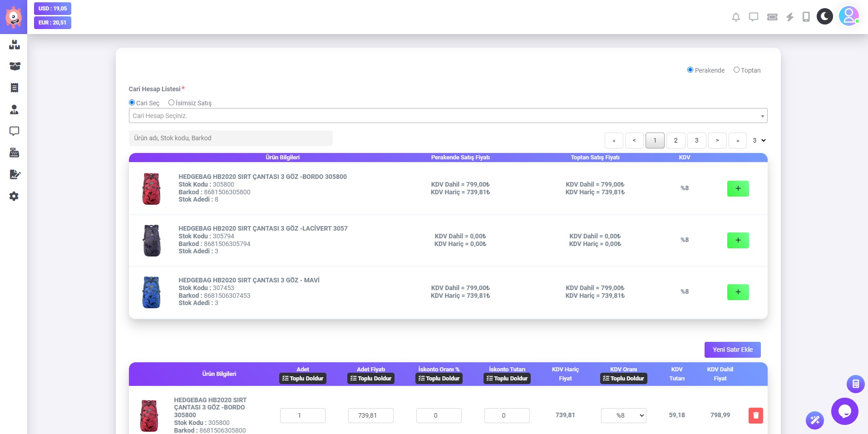Go to page 3 of products
868x434 pixels.
pyautogui.click(x=696, y=140)
